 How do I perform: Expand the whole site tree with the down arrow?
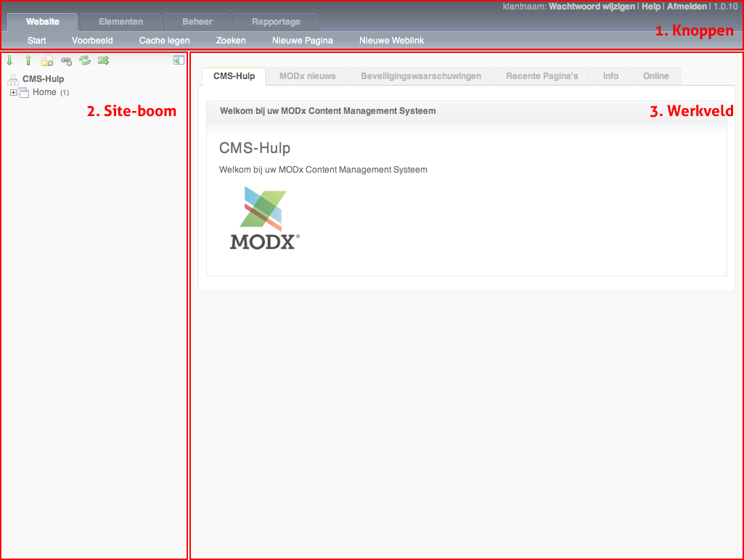(9, 60)
